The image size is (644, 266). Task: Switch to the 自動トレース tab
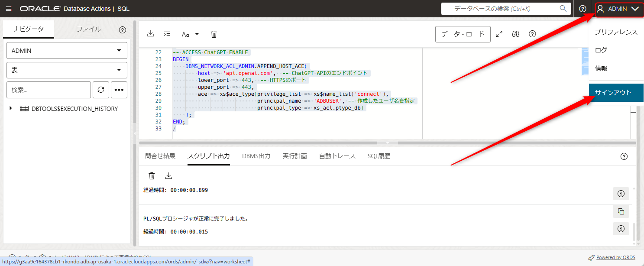[x=337, y=156]
